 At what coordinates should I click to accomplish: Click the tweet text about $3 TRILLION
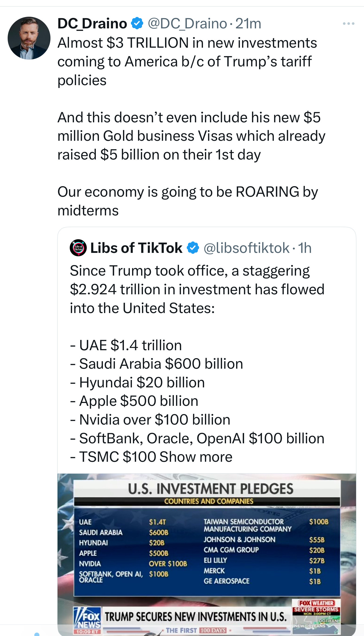(187, 62)
